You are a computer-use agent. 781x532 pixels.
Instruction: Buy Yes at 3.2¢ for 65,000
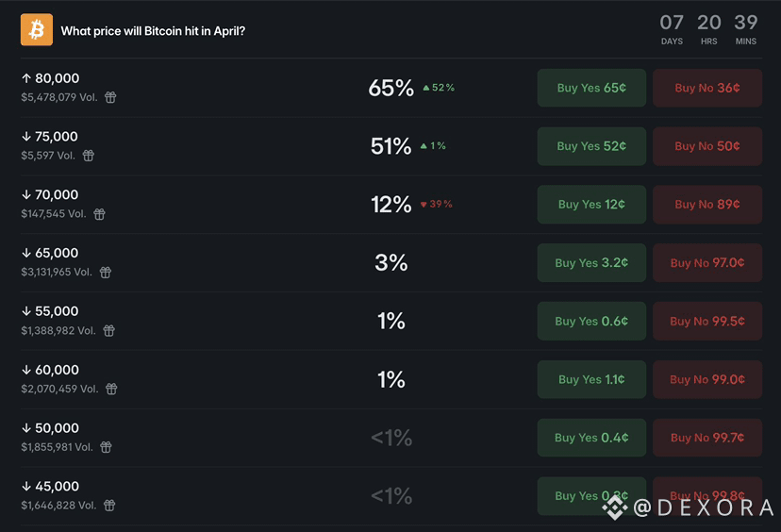click(591, 262)
